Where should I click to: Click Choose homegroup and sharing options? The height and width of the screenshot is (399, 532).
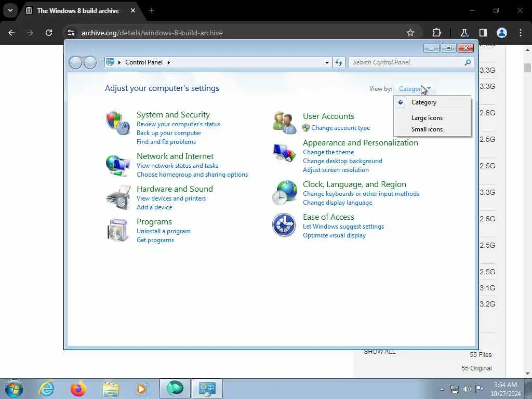[192, 175]
